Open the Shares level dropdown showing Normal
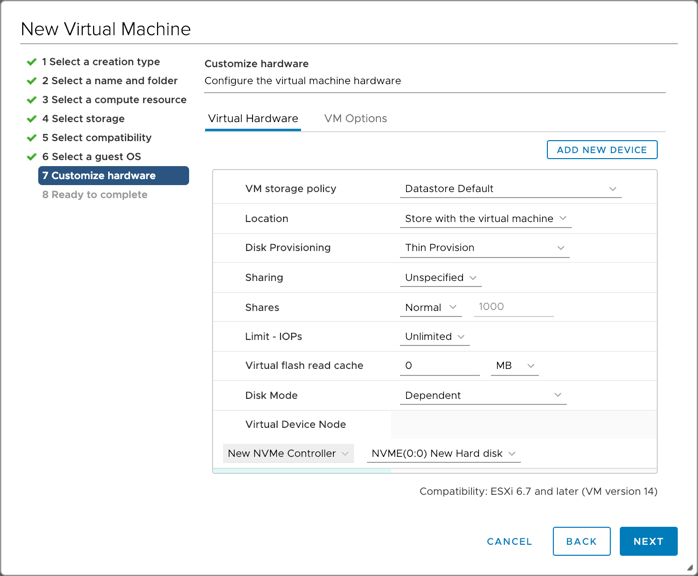This screenshot has height=576, width=698. pyautogui.click(x=430, y=308)
